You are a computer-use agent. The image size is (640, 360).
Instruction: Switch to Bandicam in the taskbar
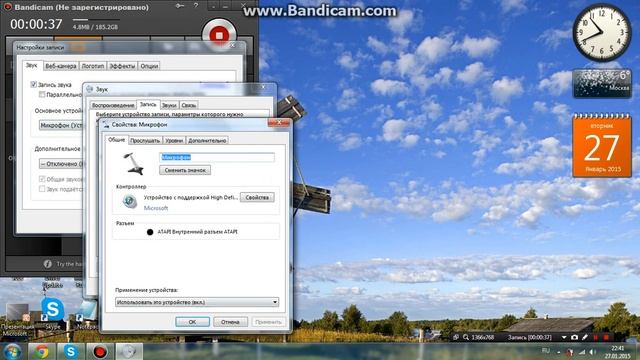point(100,351)
